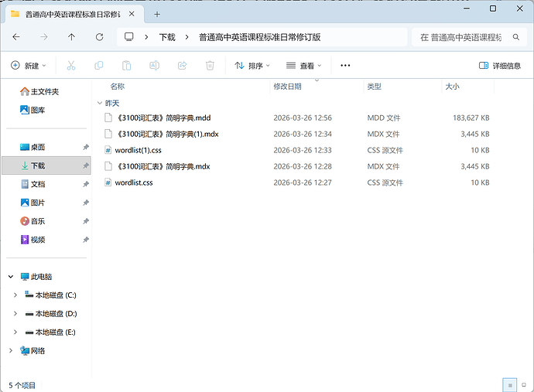
Task: Expand 本地磁盘 (E:) in the tree
Action: [15, 332]
